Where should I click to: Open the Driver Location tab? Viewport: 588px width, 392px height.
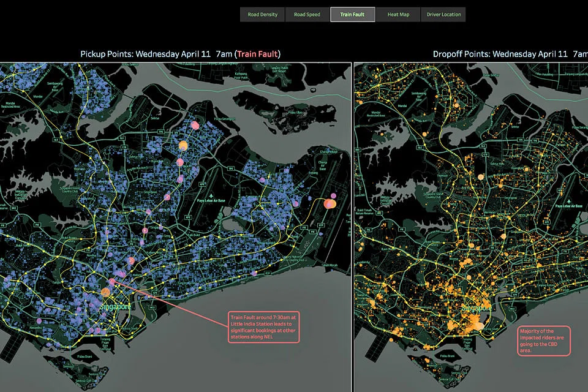pyautogui.click(x=444, y=14)
